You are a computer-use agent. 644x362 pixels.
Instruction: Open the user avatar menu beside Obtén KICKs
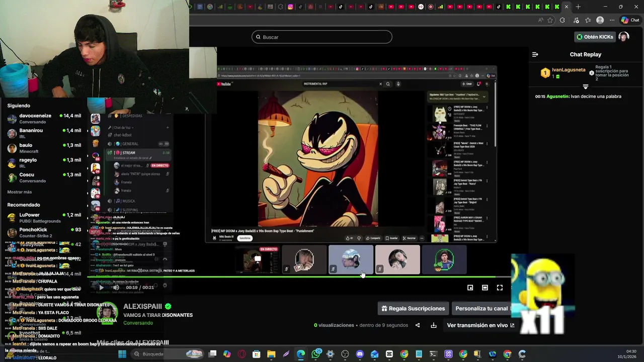click(x=624, y=37)
